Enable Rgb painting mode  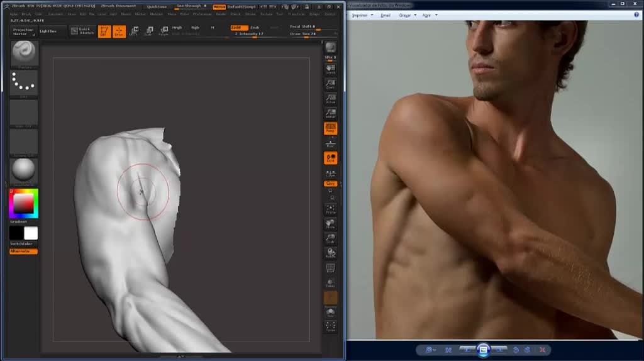point(195,28)
